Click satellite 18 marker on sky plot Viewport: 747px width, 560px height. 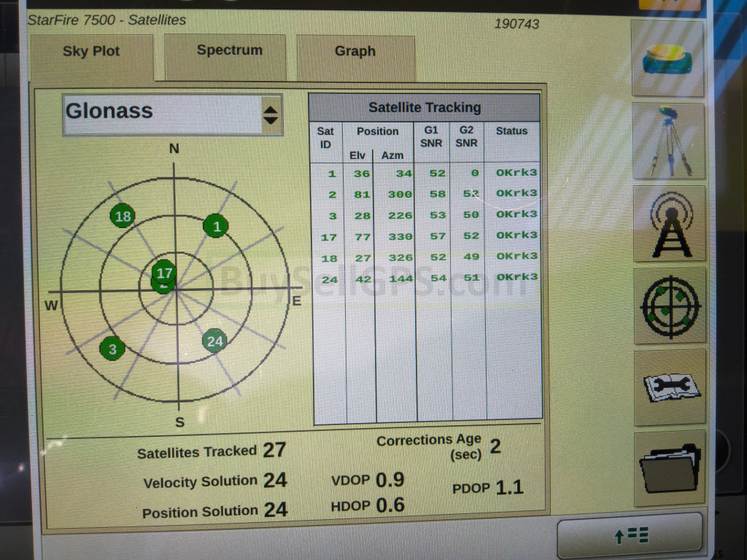pyautogui.click(x=123, y=216)
